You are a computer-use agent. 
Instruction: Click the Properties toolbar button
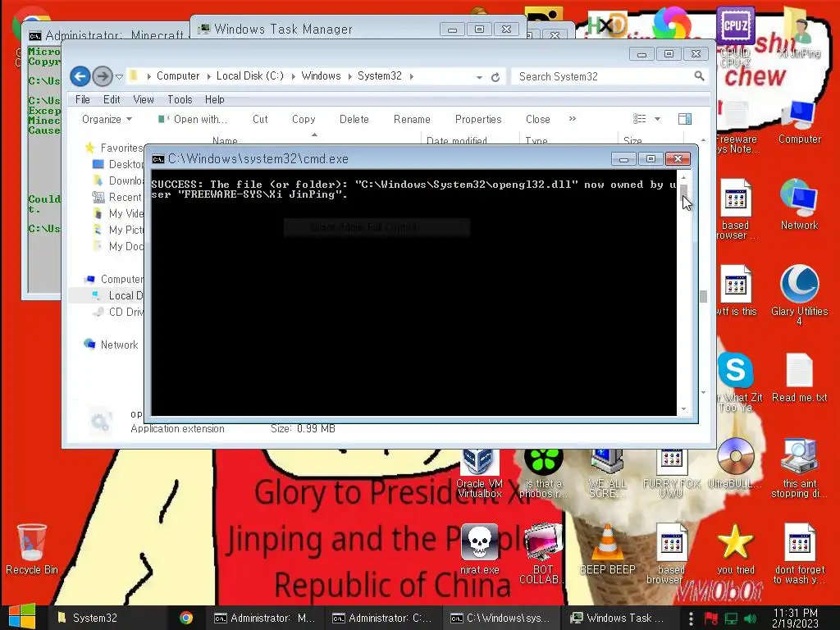[478, 119]
